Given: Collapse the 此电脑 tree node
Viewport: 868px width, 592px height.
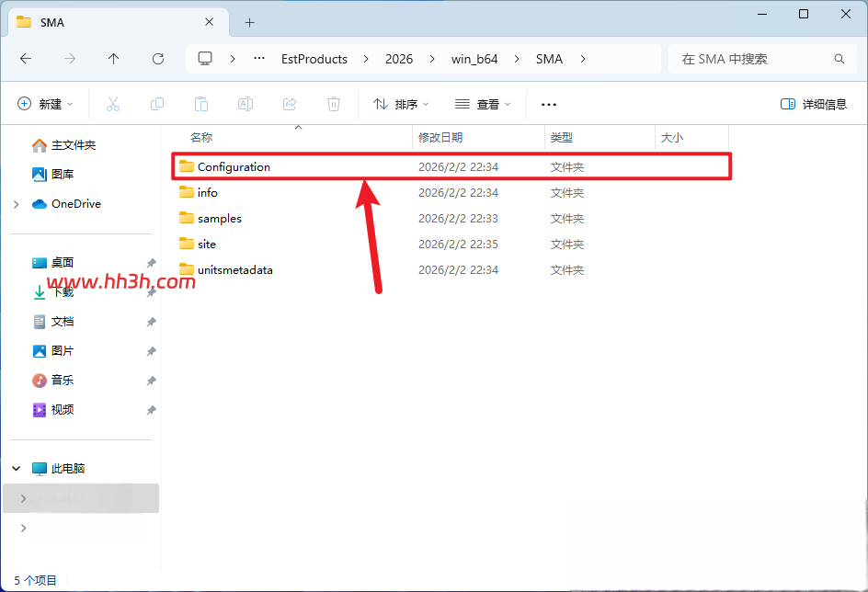Looking at the screenshot, I should (x=17, y=469).
